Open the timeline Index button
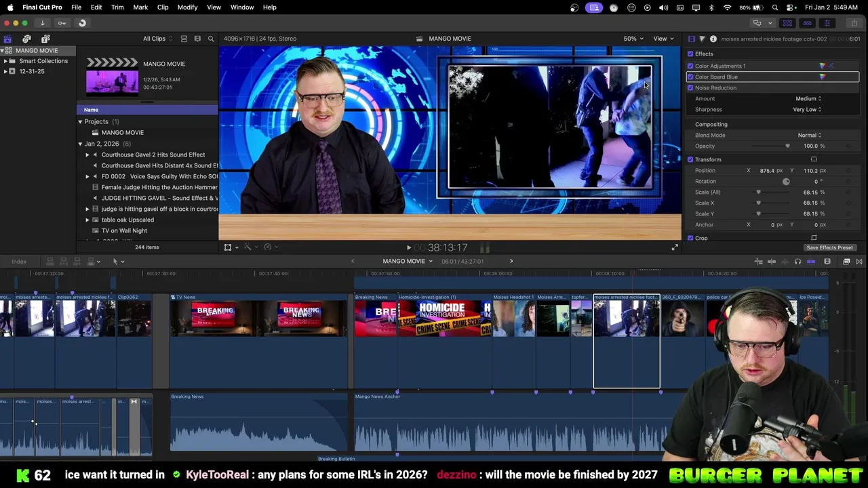Screen dimensions: 868x488 (x=19, y=262)
